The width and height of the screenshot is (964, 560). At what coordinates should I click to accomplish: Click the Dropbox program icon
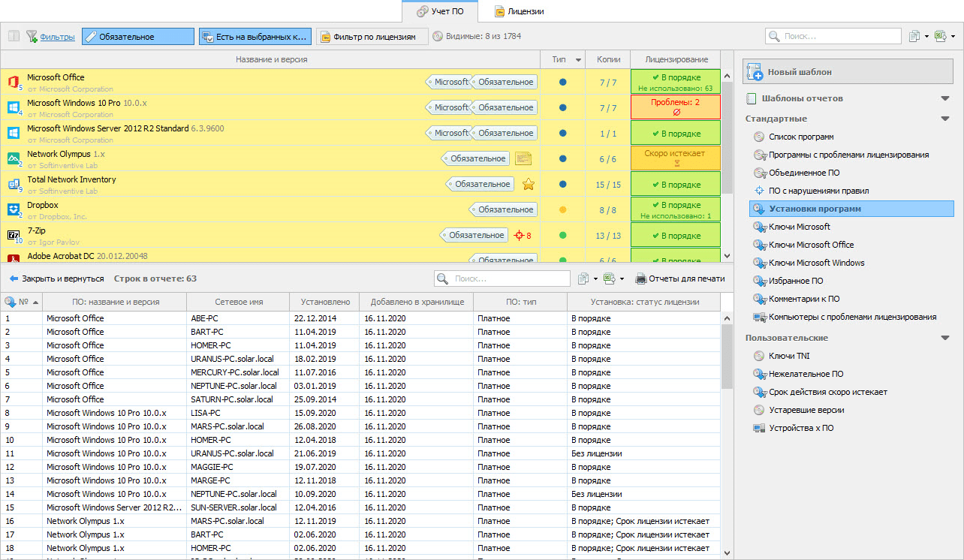14,209
